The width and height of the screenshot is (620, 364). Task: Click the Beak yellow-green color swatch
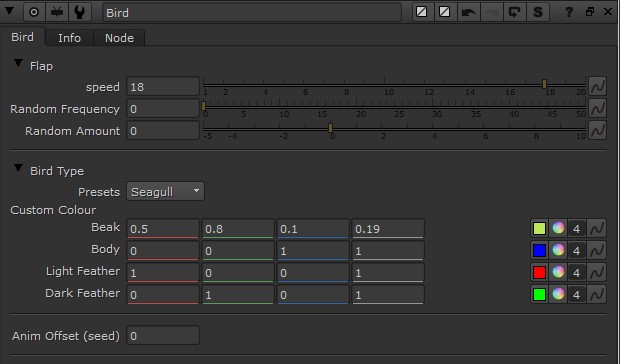(539, 228)
